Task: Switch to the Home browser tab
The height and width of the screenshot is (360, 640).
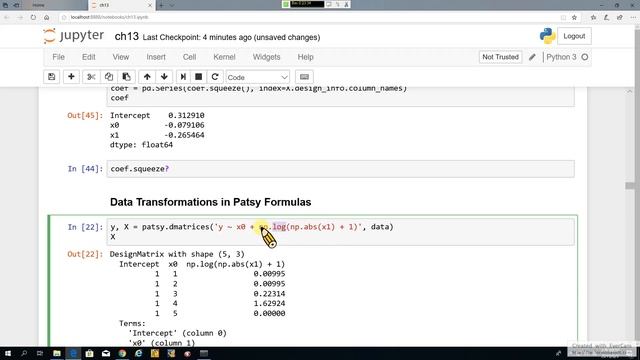Action: (38, 5)
